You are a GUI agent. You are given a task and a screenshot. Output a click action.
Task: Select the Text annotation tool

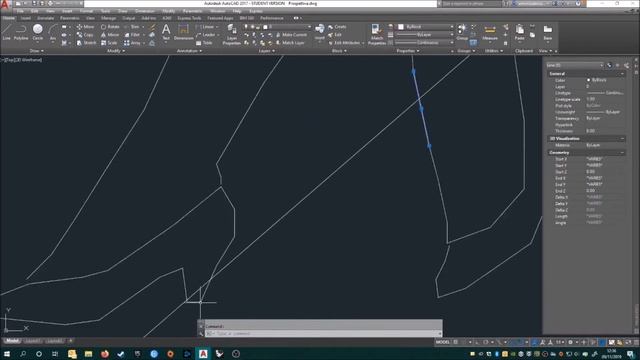[166, 32]
